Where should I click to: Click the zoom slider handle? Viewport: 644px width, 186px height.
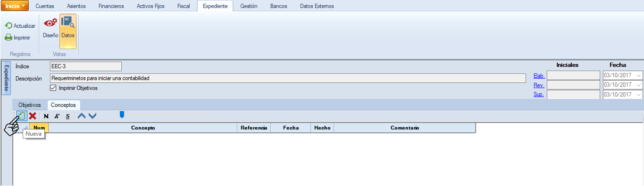coord(122,114)
